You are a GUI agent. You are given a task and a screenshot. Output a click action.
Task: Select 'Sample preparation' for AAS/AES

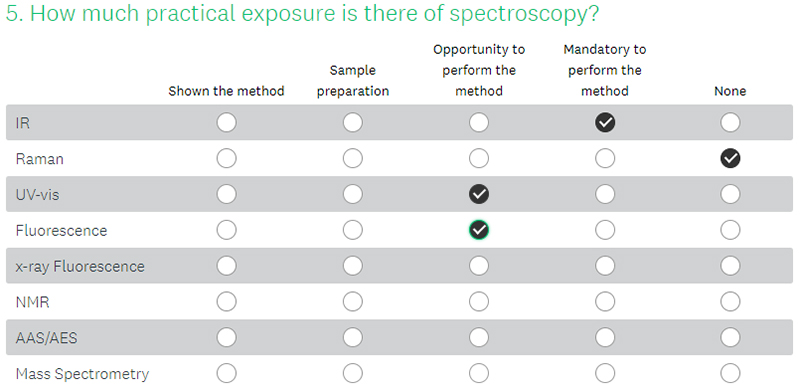pyautogui.click(x=353, y=337)
